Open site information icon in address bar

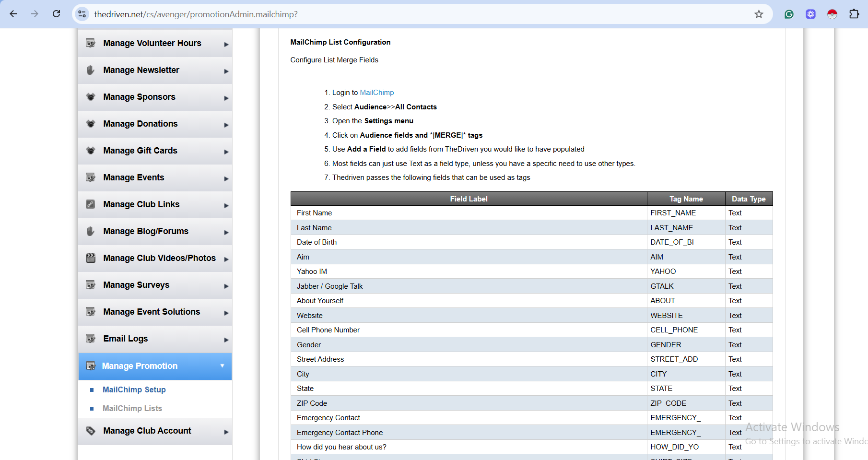tap(82, 14)
